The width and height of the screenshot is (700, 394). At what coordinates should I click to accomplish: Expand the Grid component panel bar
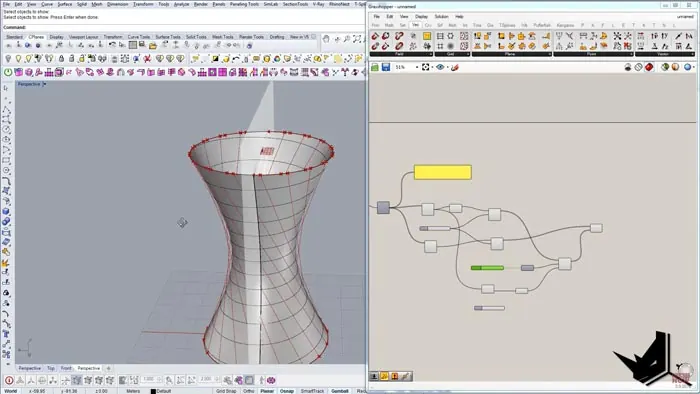[x=452, y=54]
